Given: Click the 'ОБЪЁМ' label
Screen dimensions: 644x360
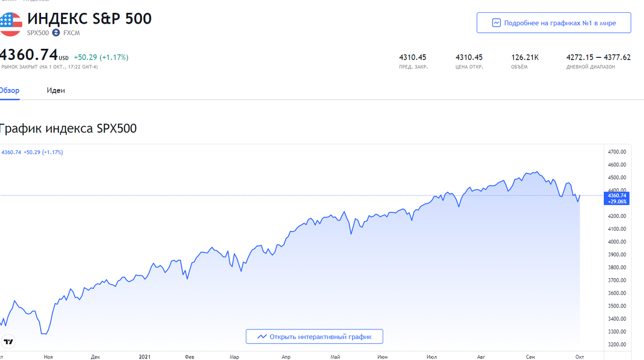Looking at the screenshot, I should pos(519,67).
